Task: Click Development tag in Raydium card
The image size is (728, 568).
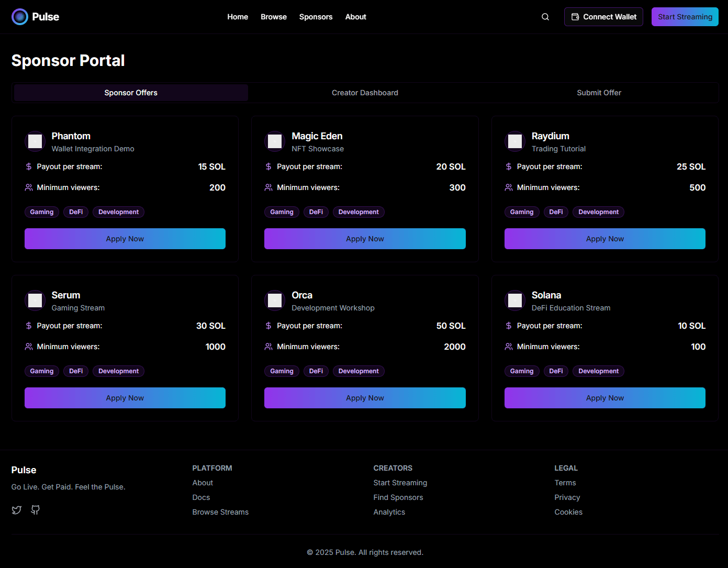Action: [x=598, y=212]
